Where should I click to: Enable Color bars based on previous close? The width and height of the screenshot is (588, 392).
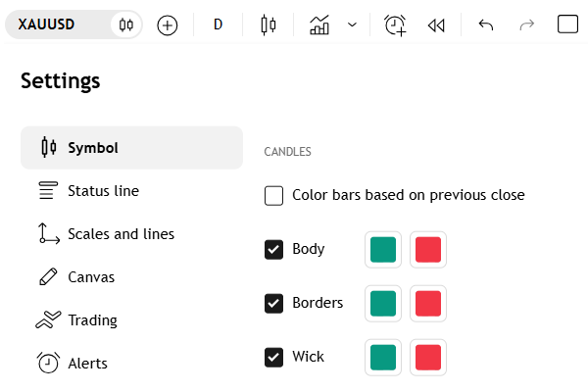coord(273,196)
